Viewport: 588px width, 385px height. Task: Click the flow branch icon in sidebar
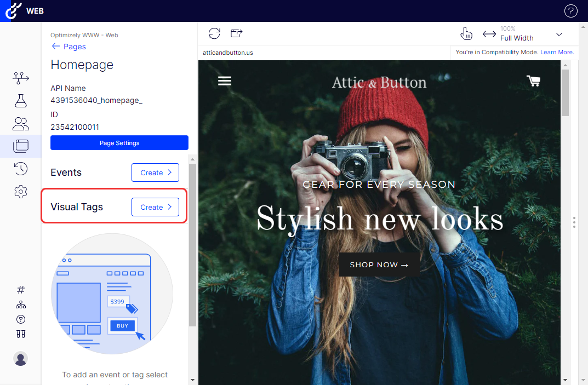(21, 78)
